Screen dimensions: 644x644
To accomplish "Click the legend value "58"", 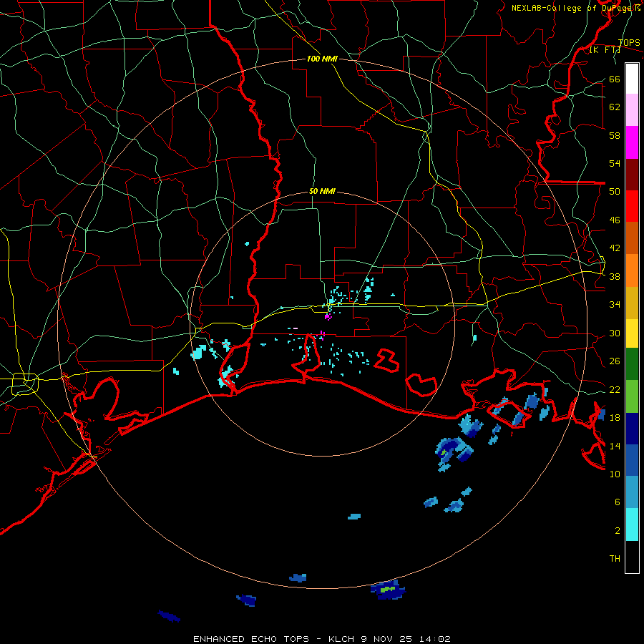I will coord(615,135).
